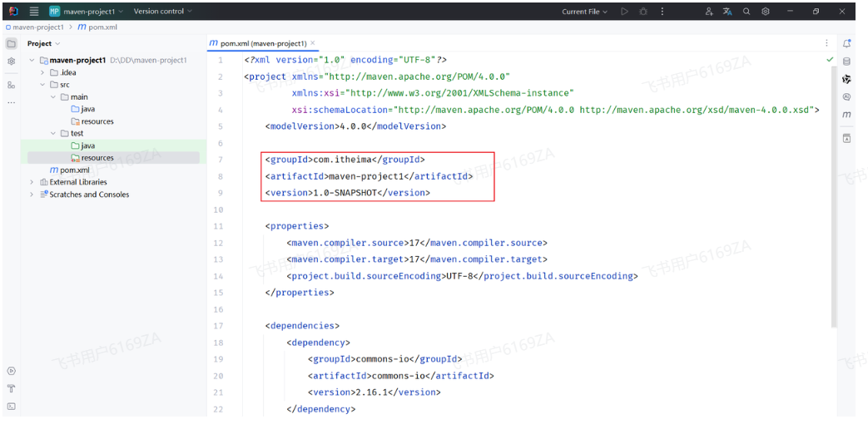The width and height of the screenshot is (868, 424).
Task: Open the Structure tool window icon
Action: point(12,85)
